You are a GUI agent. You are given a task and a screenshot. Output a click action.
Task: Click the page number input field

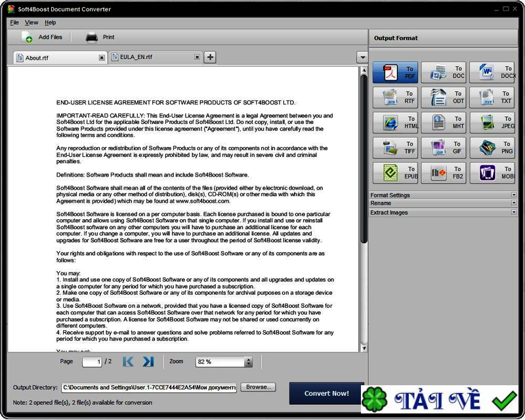(x=92, y=362)
